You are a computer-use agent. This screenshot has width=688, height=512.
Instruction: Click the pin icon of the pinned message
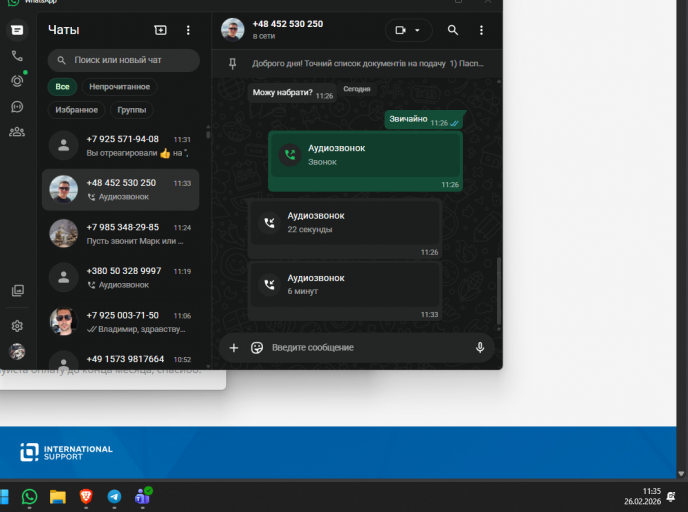pos(233,64)
